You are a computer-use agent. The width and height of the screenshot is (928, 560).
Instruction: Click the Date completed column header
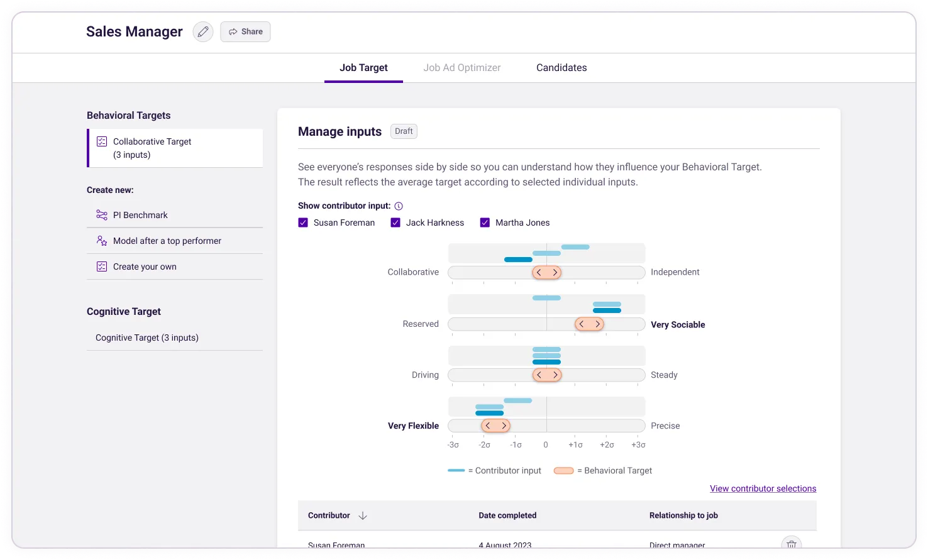point(507,515)
